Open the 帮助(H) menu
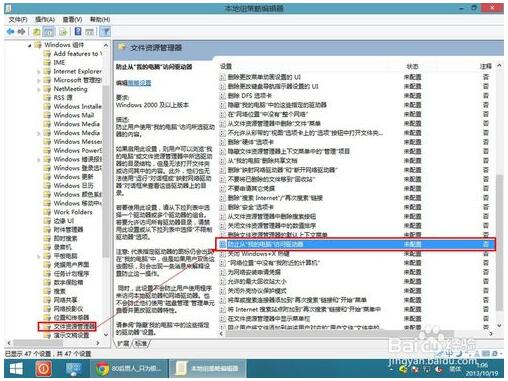 [x=100, y=20]
